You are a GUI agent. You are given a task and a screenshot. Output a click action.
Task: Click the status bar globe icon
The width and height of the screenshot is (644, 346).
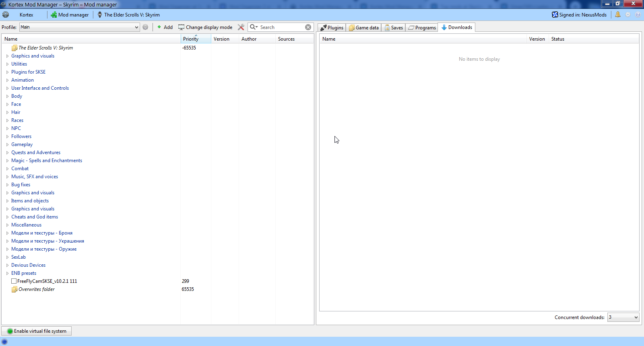point(5,342)
